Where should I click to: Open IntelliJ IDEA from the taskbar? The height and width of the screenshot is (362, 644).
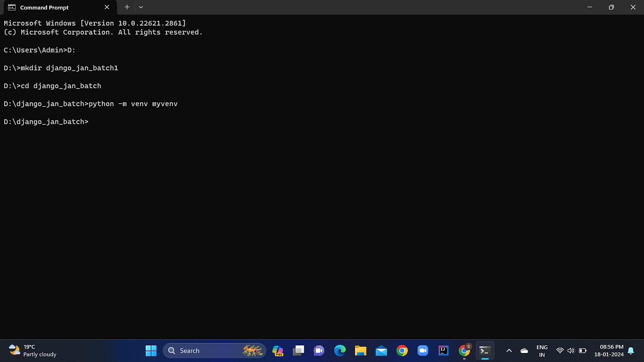click(443, 351)
